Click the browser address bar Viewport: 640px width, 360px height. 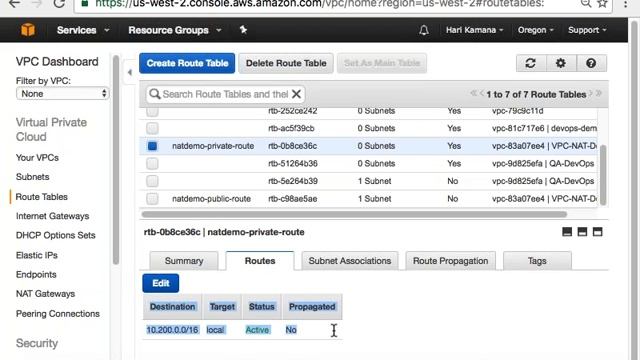[321, 4]
